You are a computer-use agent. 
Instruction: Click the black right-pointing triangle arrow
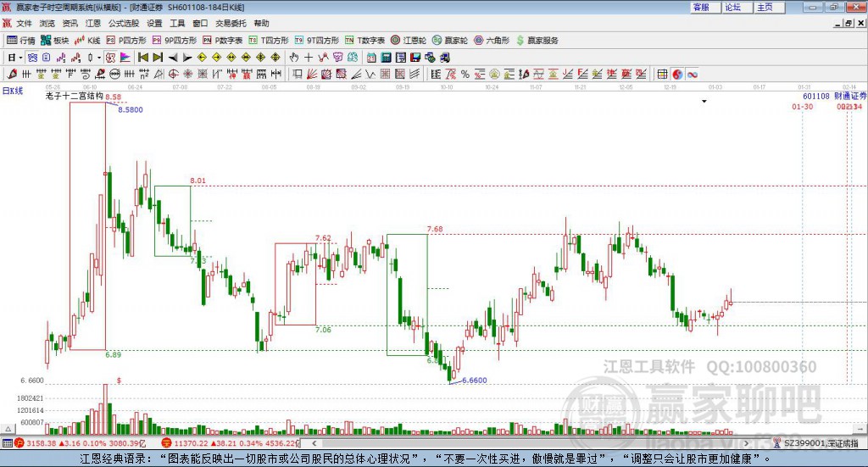click(x=187, y=58)
